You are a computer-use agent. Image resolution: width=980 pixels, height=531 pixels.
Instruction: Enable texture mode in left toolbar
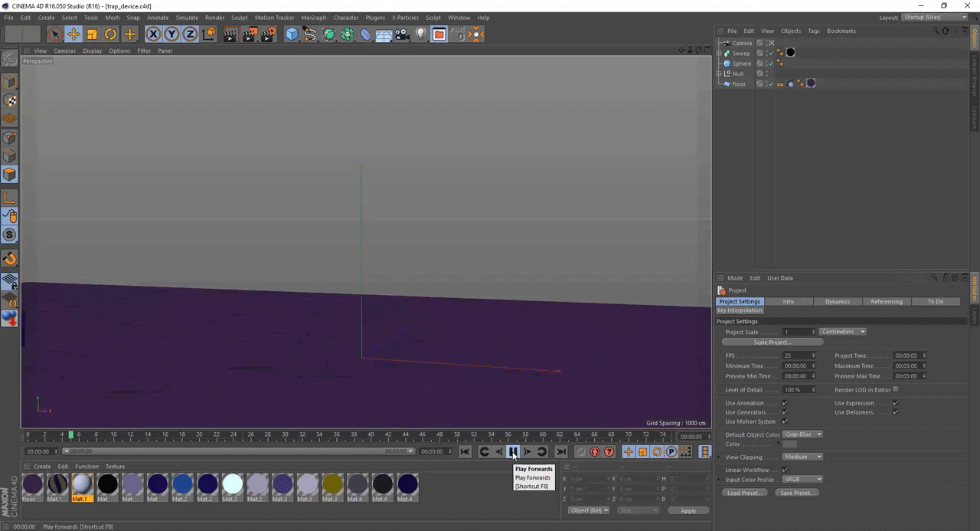10,100
